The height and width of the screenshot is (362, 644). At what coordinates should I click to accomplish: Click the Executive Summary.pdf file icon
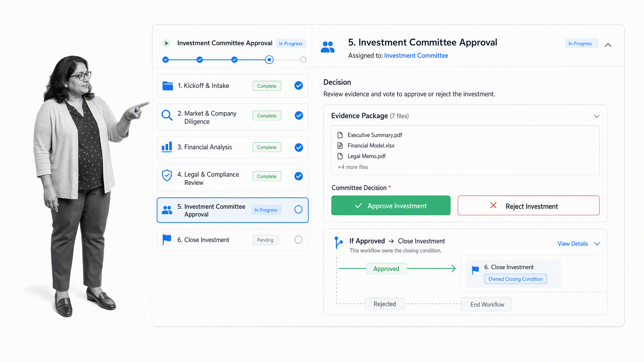(340, 135)
